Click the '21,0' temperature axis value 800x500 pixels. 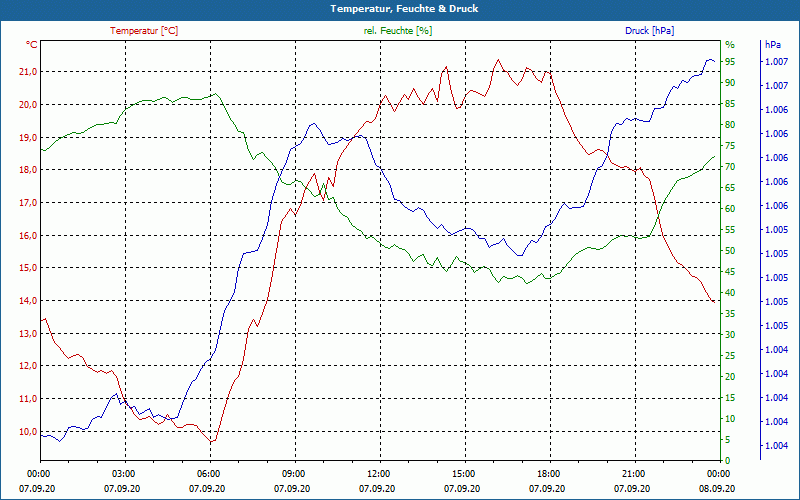point(28,71)
